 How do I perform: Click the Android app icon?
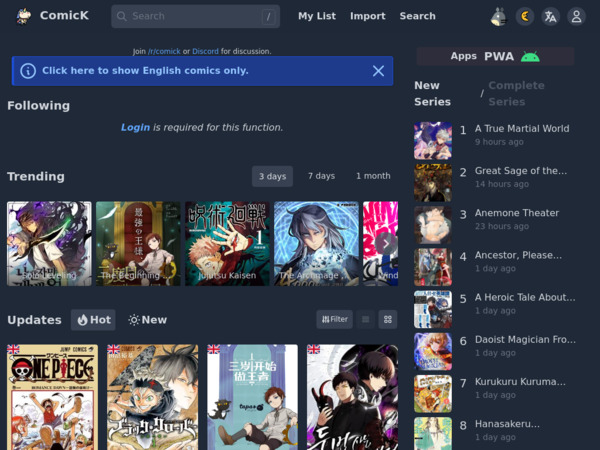[530, 57]
